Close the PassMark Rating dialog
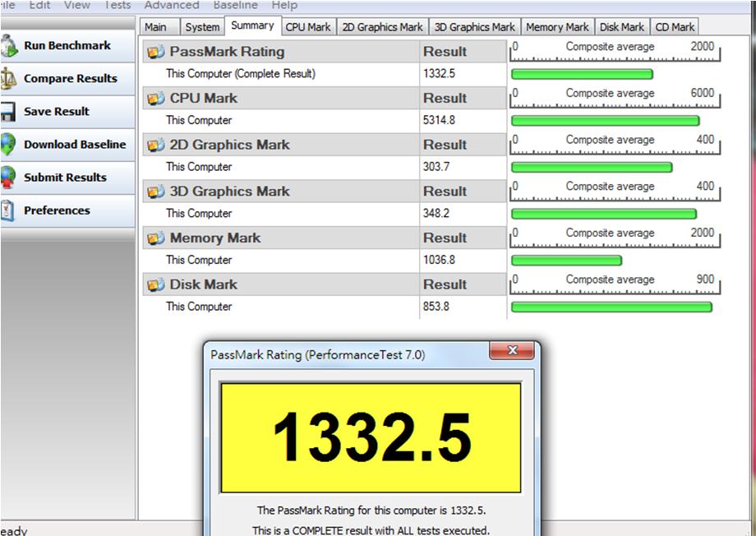The image size is (756, 536). pos(512,351)
